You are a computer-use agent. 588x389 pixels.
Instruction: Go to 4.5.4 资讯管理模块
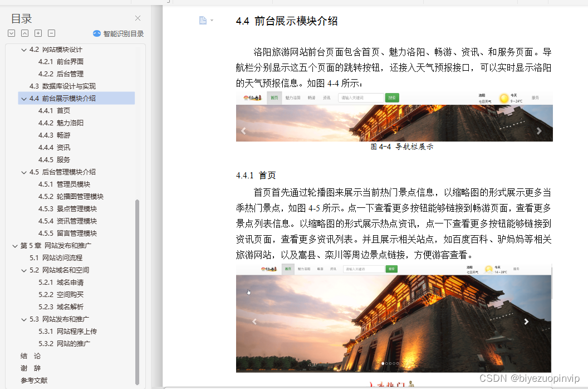[67, 221]
